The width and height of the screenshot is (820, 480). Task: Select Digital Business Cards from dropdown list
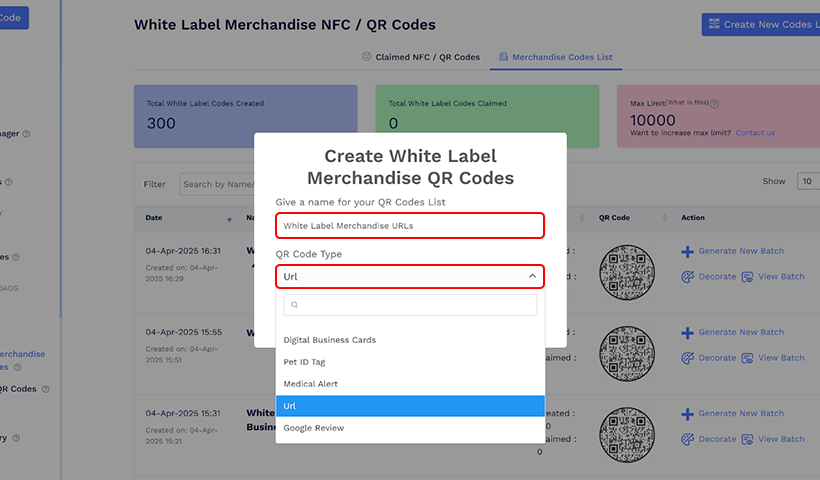click(x=330, y=340)
